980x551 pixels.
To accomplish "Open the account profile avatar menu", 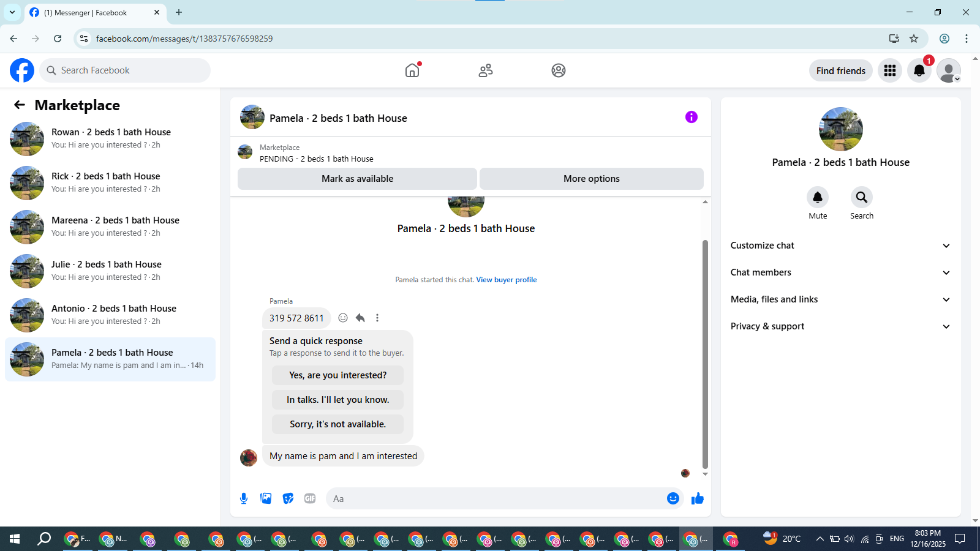I will (949, 70).
